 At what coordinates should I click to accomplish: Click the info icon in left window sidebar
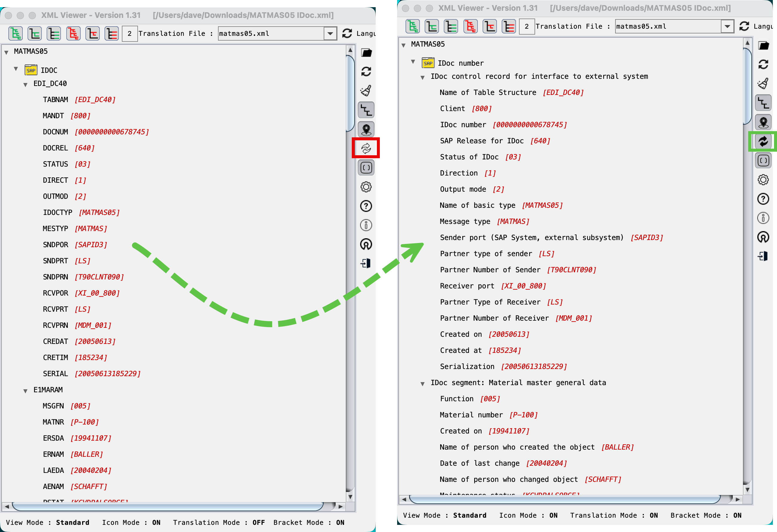(x=366, y=225)
